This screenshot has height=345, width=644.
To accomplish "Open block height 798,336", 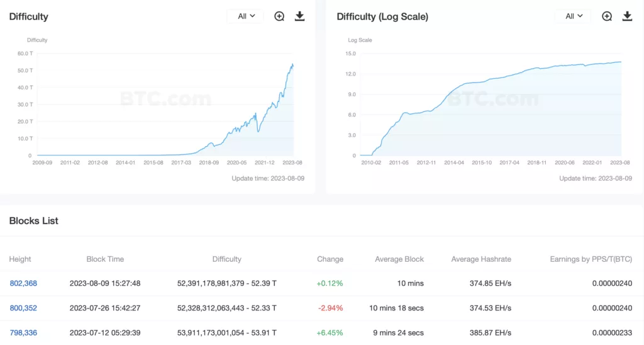I will point(23,332).
